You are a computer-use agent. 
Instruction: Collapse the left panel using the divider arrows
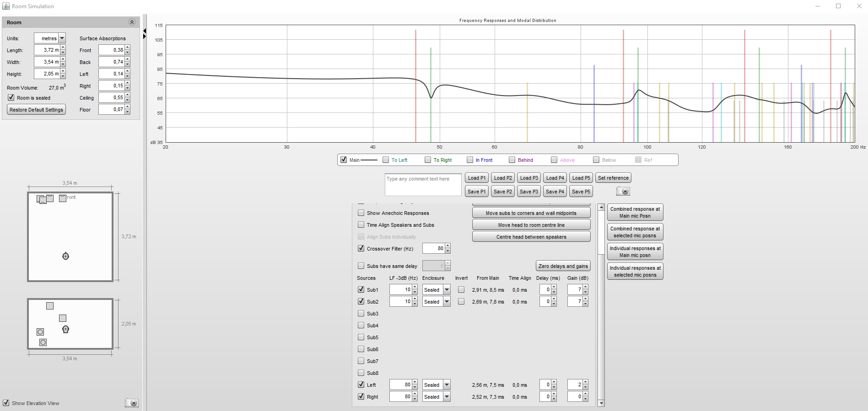(x=145, y=33)
